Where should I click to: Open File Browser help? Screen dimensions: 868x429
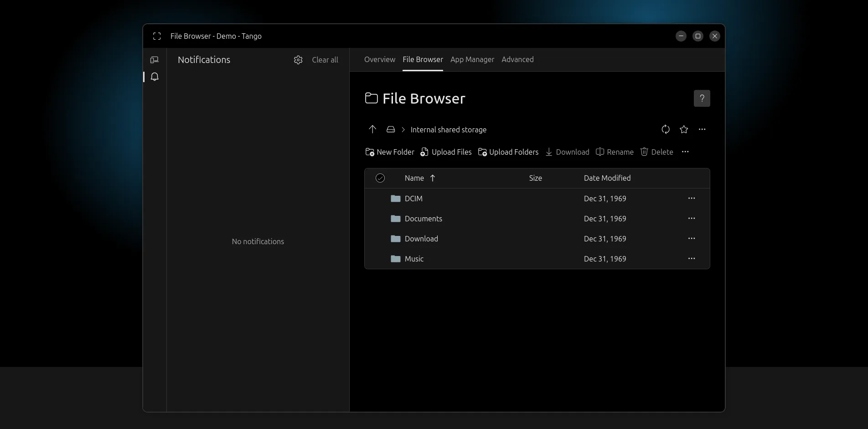point(702,98)
